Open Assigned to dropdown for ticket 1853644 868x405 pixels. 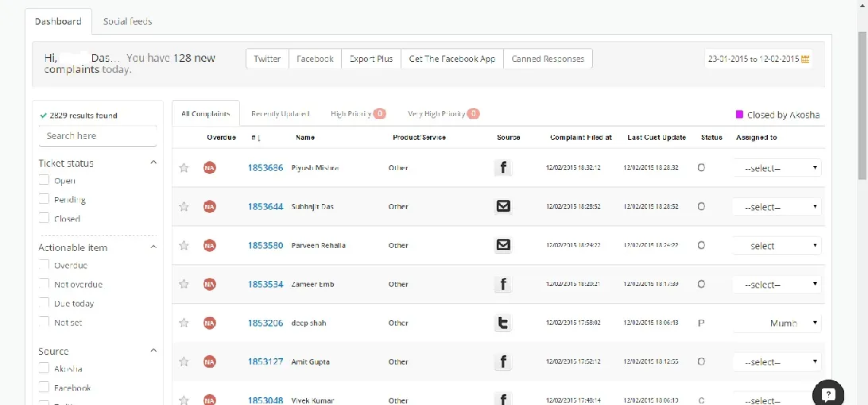point(777,206)
